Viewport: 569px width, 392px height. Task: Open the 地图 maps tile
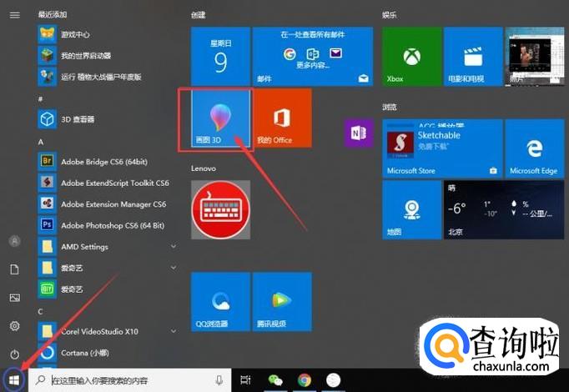(411, 210)
